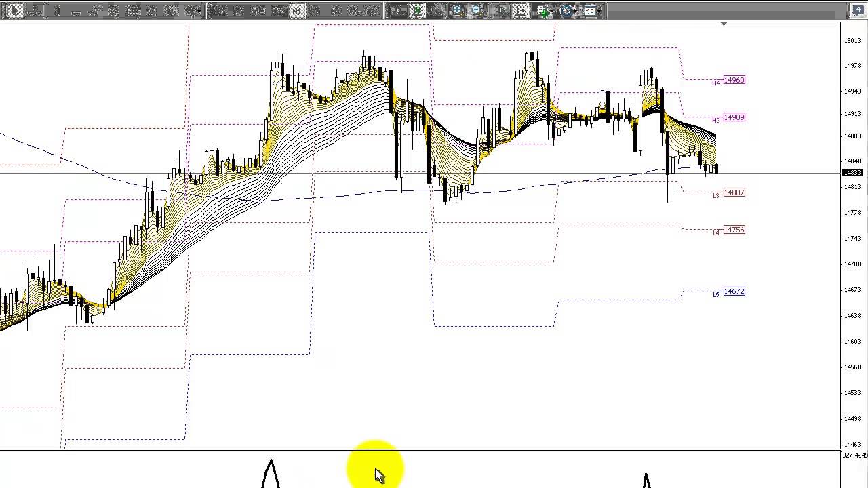Select the Cursor arrow tool

tap(14, 11)
